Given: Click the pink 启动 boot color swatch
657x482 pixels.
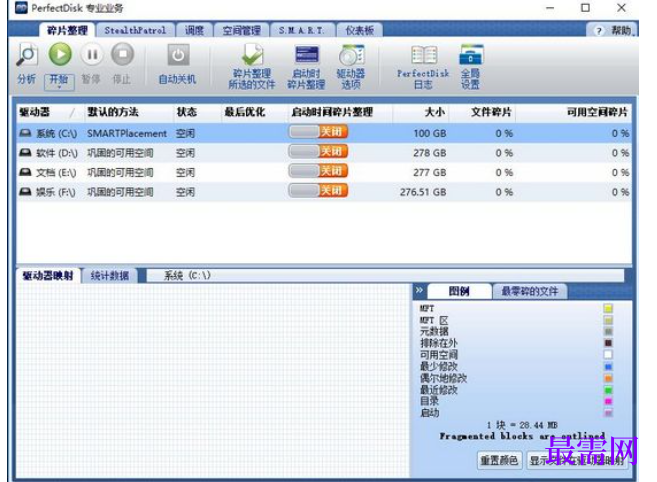Looking at the screenshot, I should [x=608, y=413].
